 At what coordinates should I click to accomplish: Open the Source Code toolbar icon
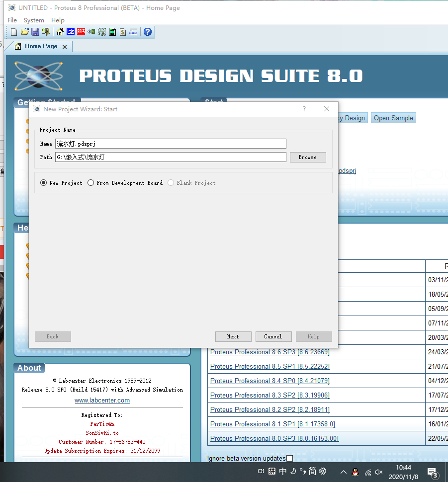tap(133, 32)
